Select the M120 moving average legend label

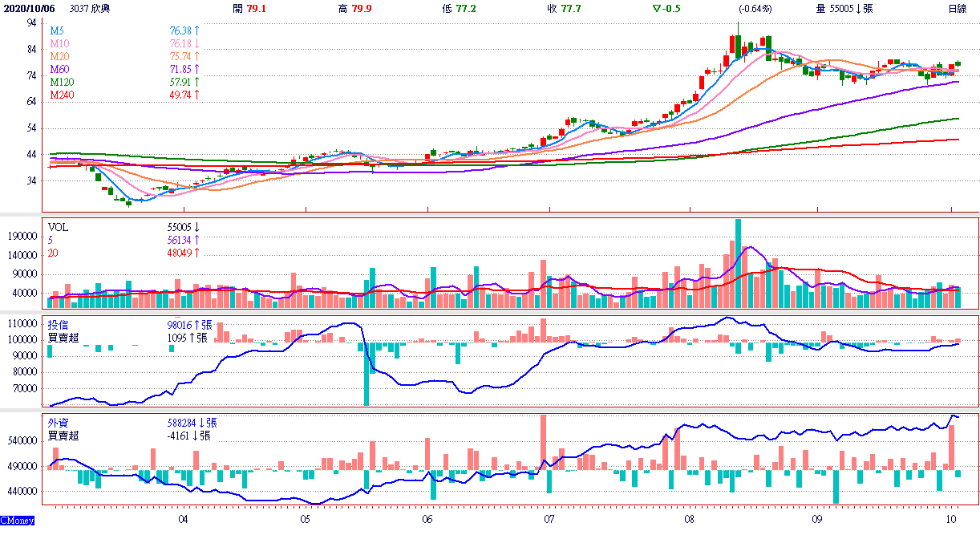click(63, 82)
